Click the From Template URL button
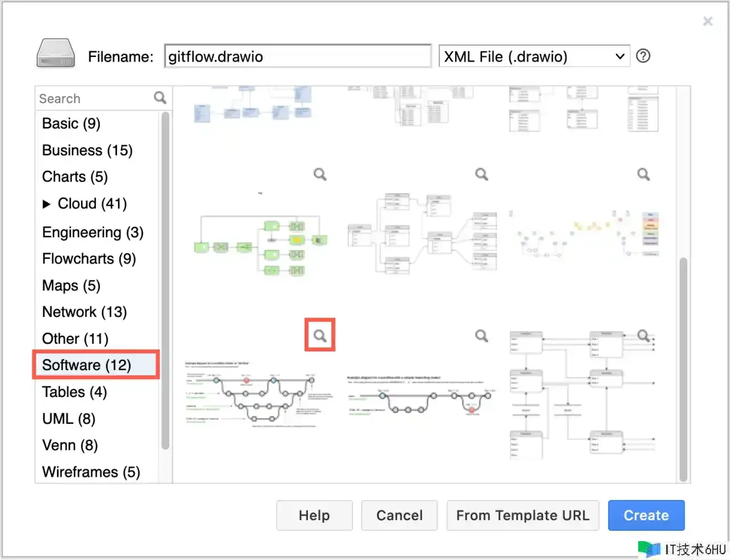The height and width of the screenshot is (560, 730). click(x=522, y=516)
